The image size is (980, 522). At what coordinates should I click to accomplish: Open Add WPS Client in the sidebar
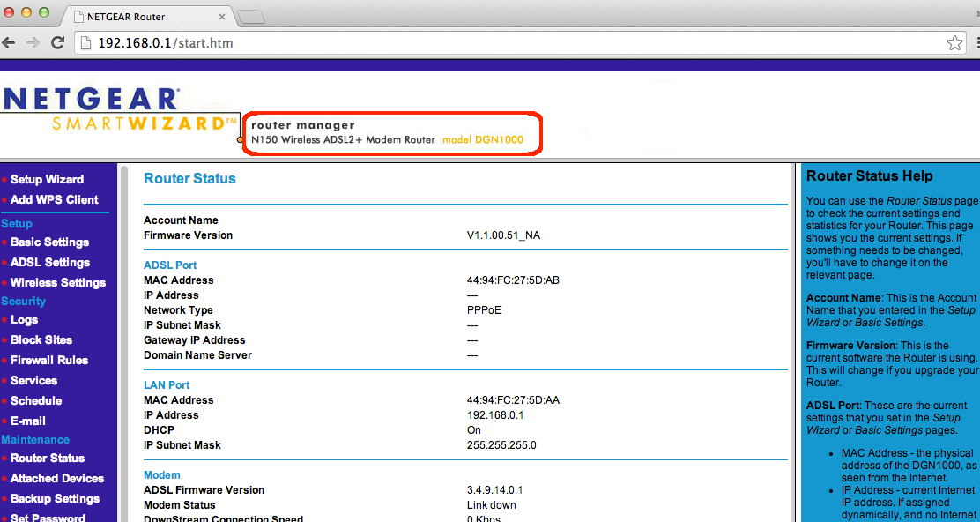(x=54, y=199)
